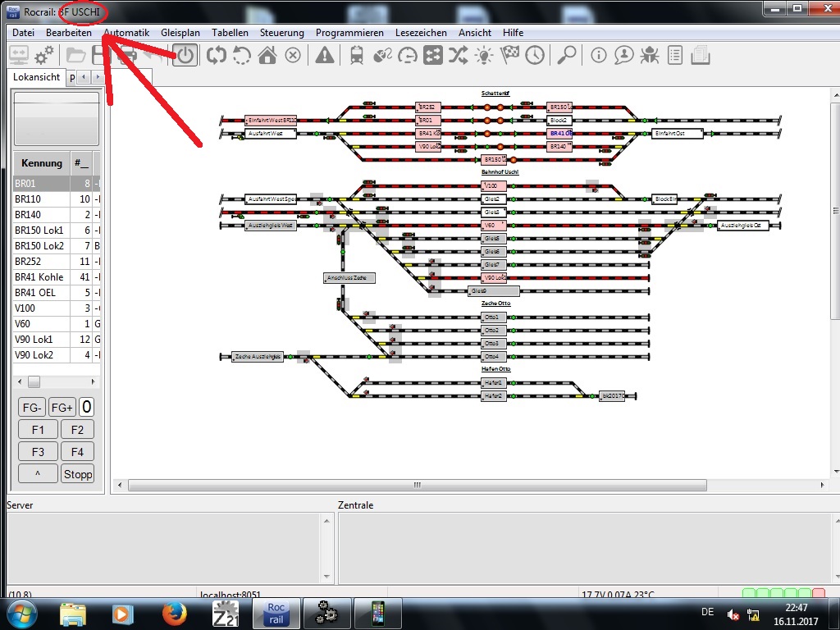Open the routes diagram icon
Image resolution: width=840 pixels, height=630 pixels.
[433, 55]
